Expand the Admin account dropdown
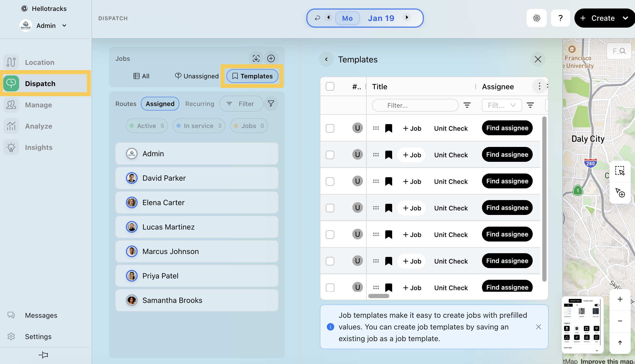The image size is (635, 364). (x=64, y=26)
